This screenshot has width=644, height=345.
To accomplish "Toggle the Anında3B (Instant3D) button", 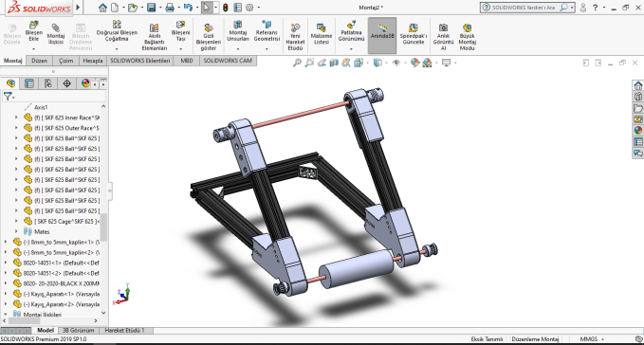I will point(382,35).
